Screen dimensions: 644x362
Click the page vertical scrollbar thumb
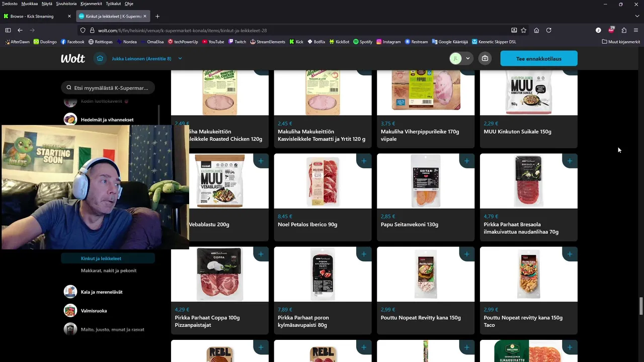tap(641, 306)
